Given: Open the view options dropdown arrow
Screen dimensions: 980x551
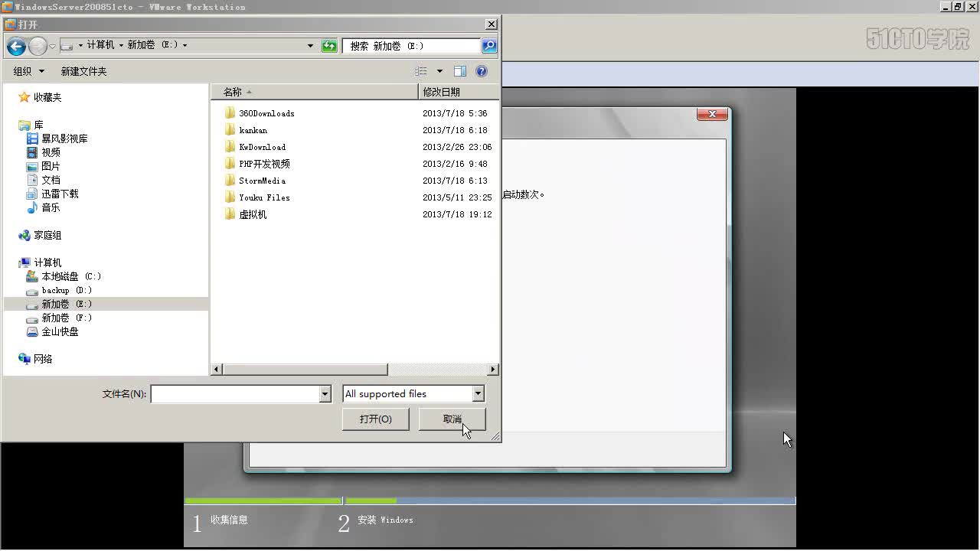Looking at the screenshot, I should [x=439, y=71].
